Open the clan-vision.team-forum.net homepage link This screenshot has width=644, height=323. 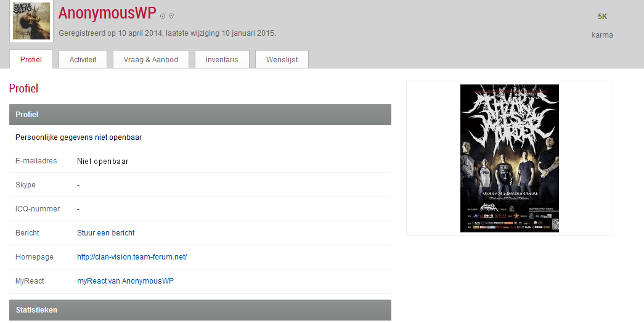132,257
